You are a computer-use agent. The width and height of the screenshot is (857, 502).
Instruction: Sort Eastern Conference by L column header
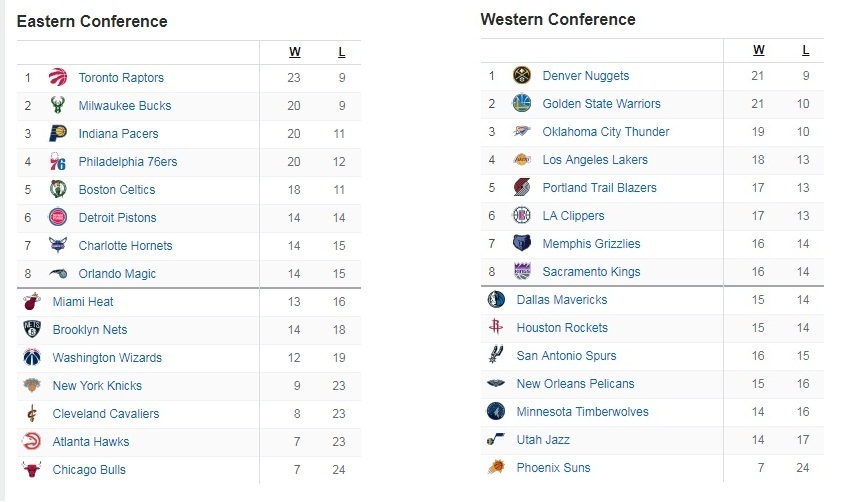pos(342,52)
